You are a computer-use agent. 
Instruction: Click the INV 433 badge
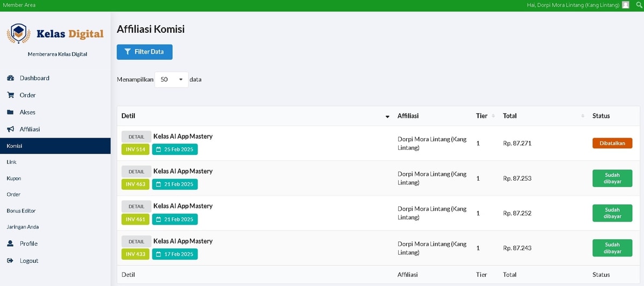[135, 254]
